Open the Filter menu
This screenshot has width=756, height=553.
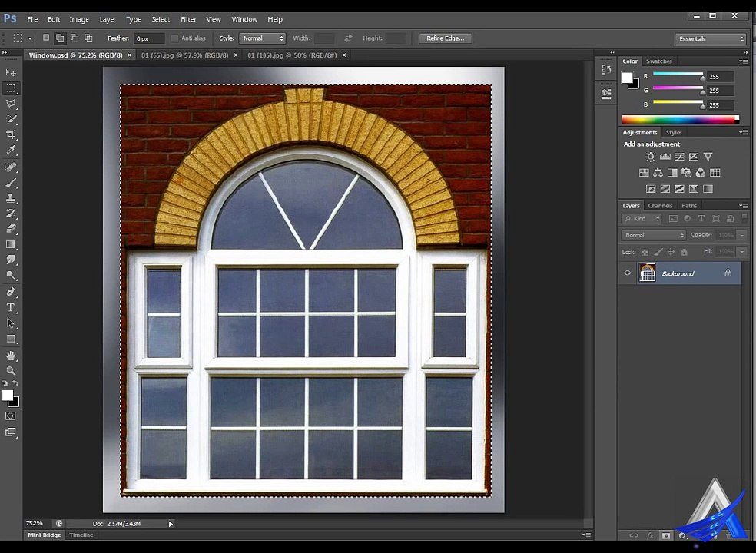click(188, 19)
